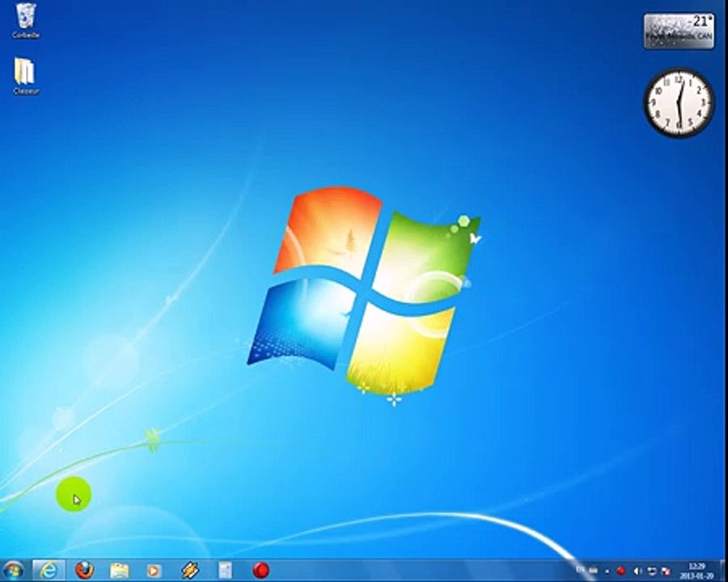This screenshot has height=582, width=728.
Task: Click Show desktop button at taskbar end
Action: tap(723, 571)
